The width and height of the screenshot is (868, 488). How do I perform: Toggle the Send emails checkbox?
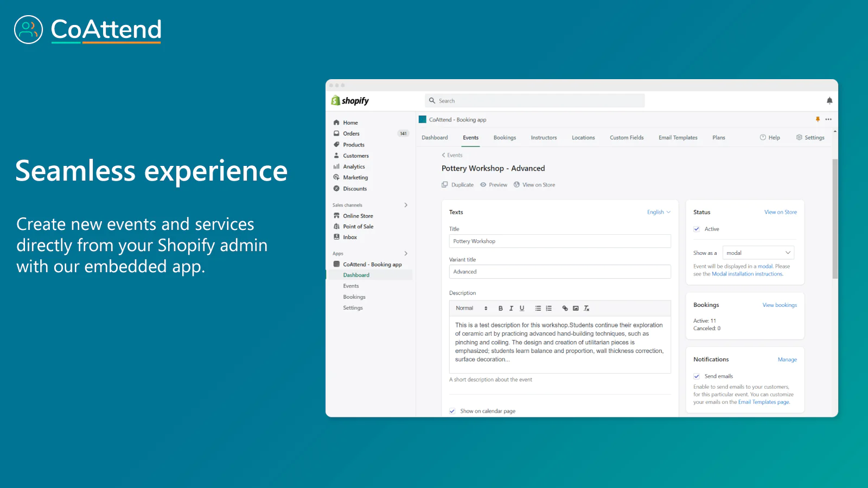point(697,376)
